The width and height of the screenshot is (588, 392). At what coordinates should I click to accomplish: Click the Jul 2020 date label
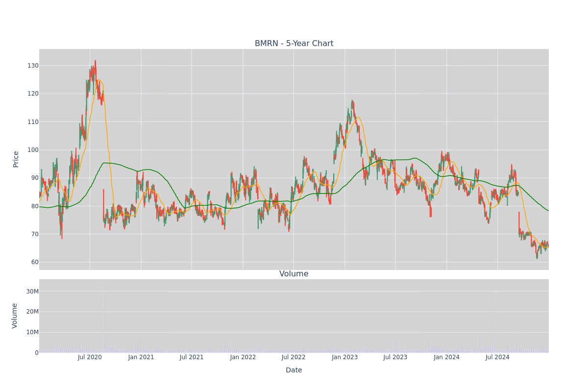(x=90, y=357)
